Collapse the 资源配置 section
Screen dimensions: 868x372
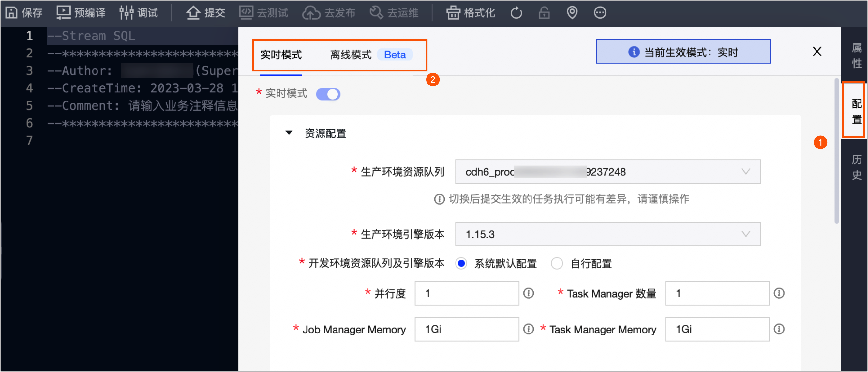coord(289,133)
